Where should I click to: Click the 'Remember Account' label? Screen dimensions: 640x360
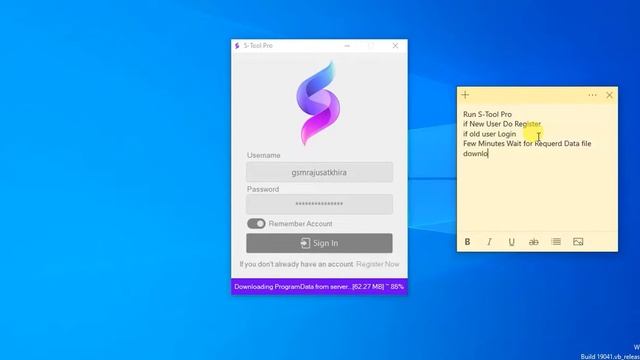tap(300, 224)
